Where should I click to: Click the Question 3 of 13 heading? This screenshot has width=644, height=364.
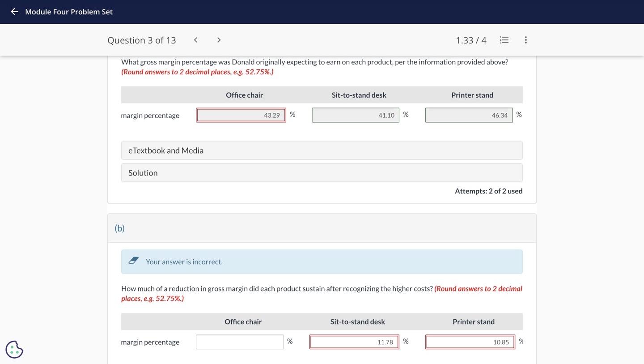(142, 40)
